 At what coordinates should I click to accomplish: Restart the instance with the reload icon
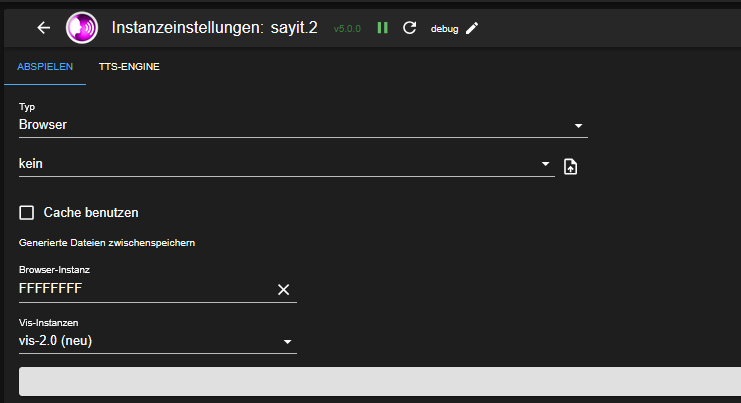[x=409, y=28]
